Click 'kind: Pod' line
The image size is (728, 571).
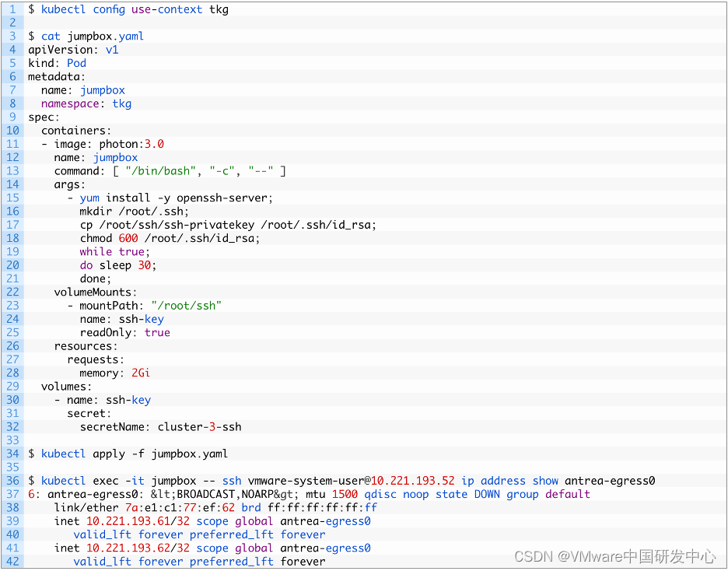click(57, 63)
